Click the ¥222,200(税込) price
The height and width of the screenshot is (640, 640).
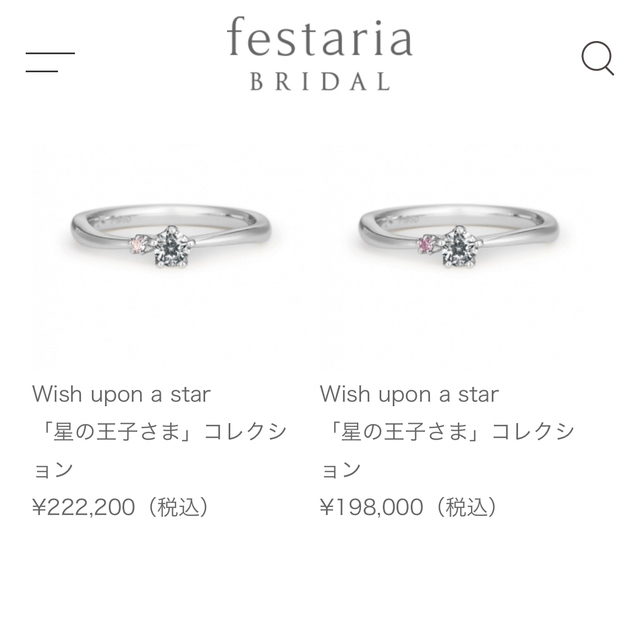[x=121, y=507]
